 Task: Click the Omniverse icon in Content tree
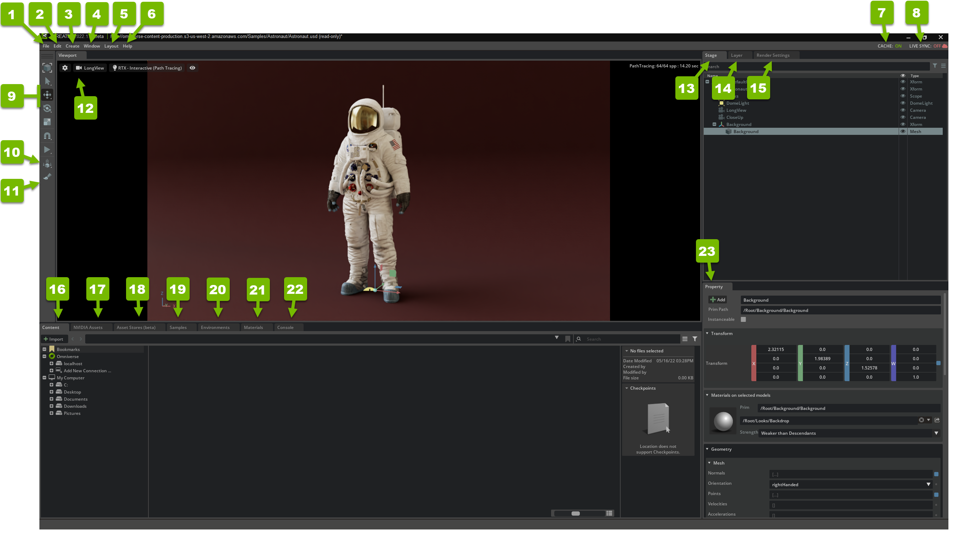(52, 357)
